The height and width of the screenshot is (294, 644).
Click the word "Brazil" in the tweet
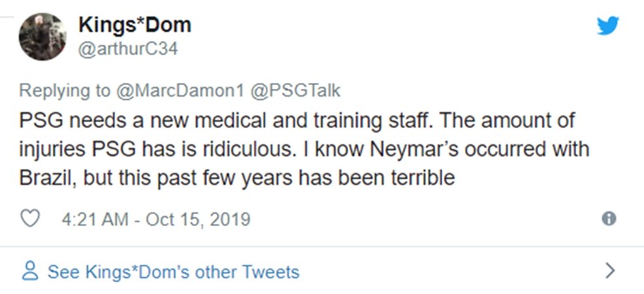coord(46,178)
